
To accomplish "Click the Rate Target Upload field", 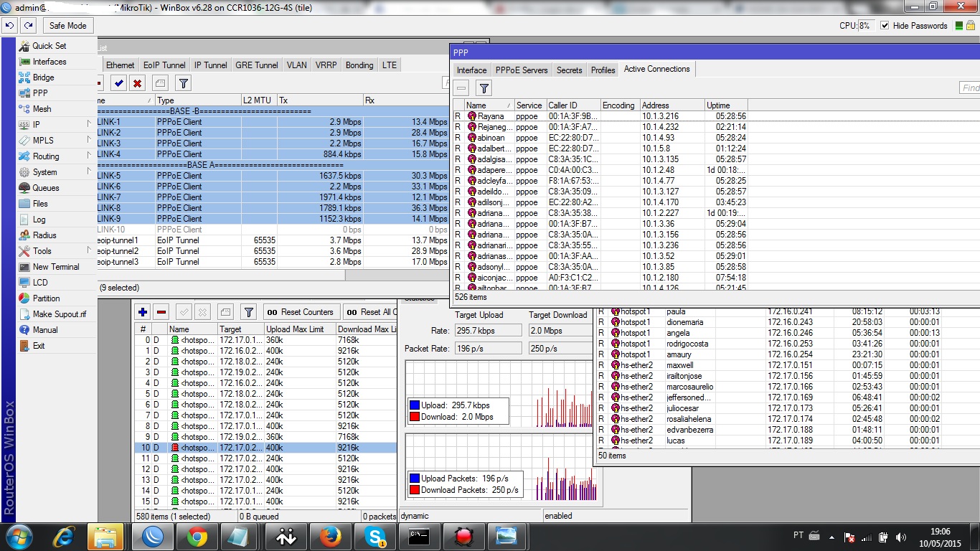I will [489, 331].
